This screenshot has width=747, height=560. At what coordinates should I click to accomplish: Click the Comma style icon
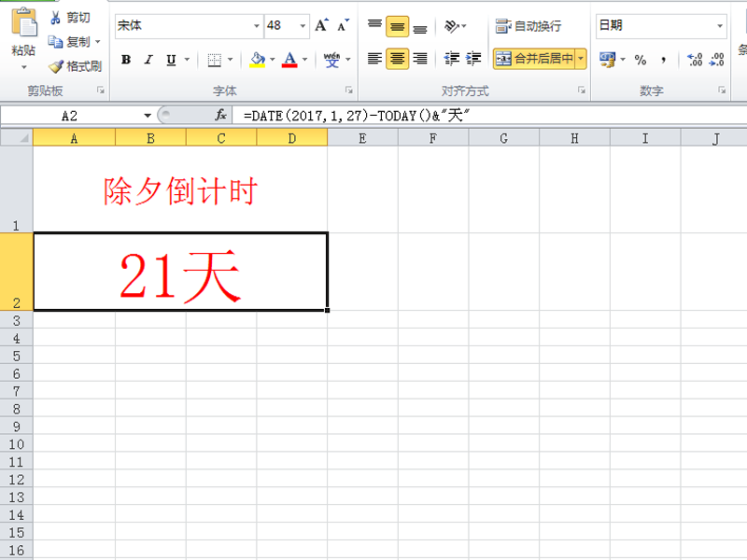tap(663, 59)
